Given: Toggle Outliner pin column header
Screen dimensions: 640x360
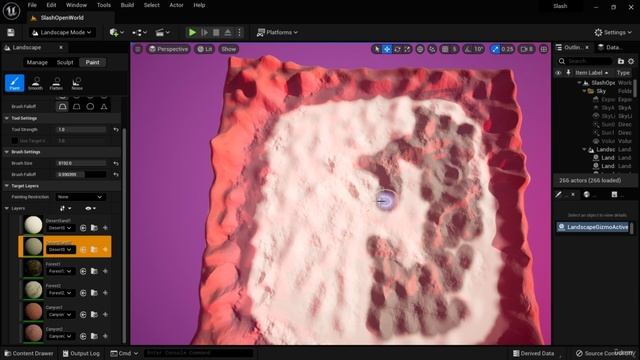Looking at the screenshot, I should (568, 73).
